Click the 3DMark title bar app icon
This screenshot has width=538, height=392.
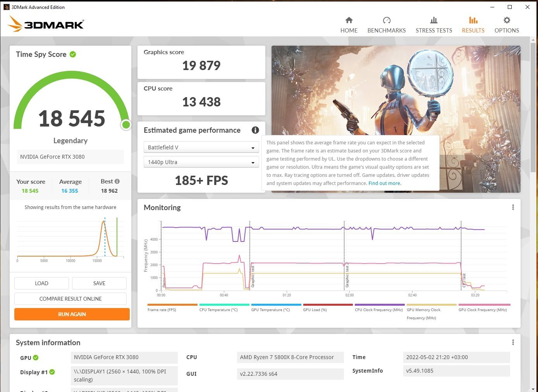6,7
